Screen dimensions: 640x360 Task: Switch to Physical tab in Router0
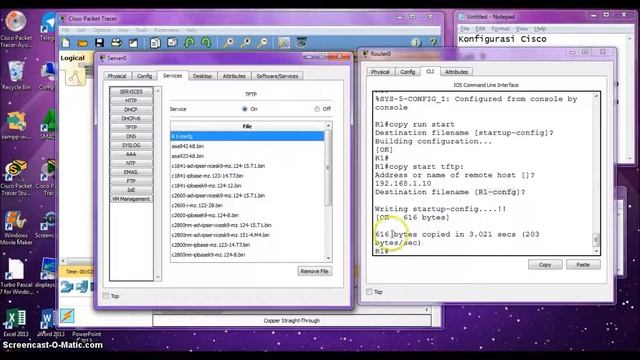[380, 72]
